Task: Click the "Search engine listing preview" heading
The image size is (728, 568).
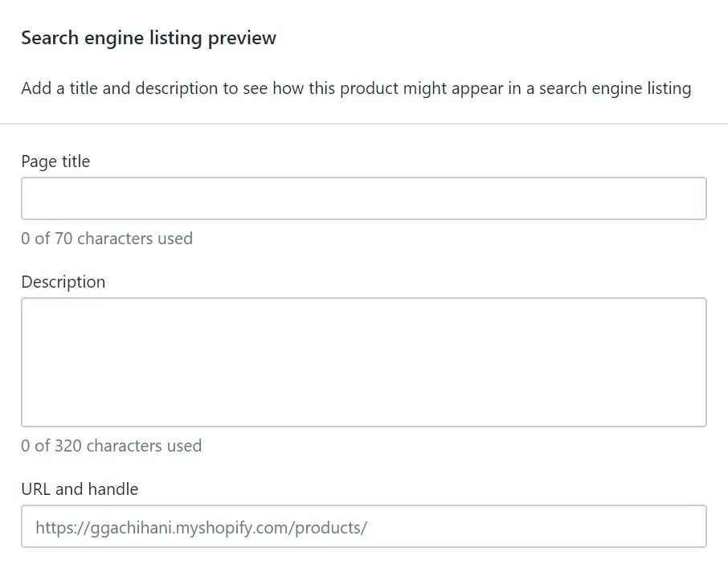Action: tap(149, 38)
